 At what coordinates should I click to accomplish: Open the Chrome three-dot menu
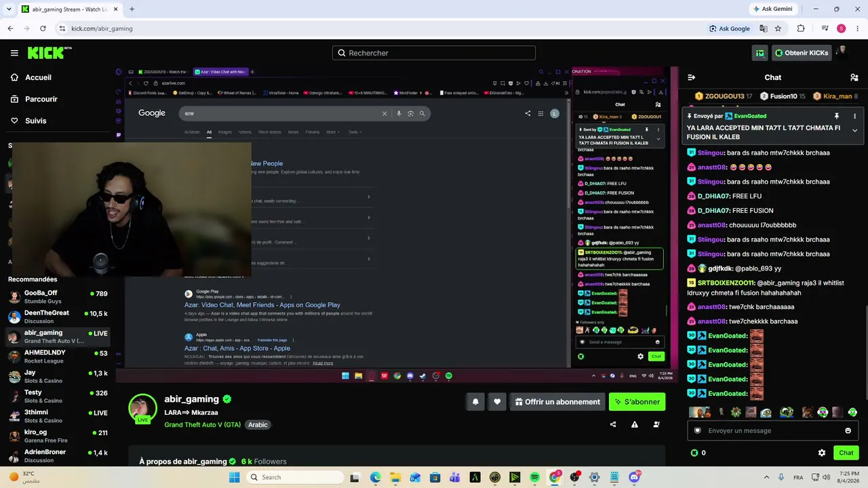[x=857, y=28]
